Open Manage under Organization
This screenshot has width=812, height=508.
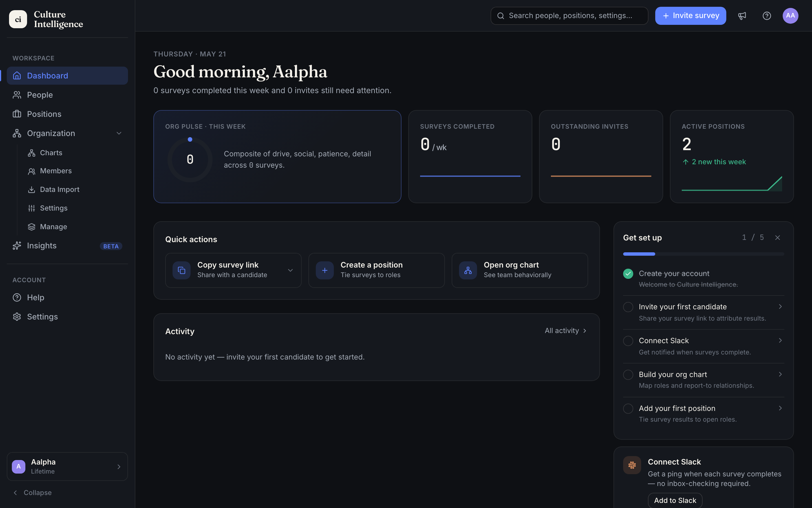(x=74, y=227)
